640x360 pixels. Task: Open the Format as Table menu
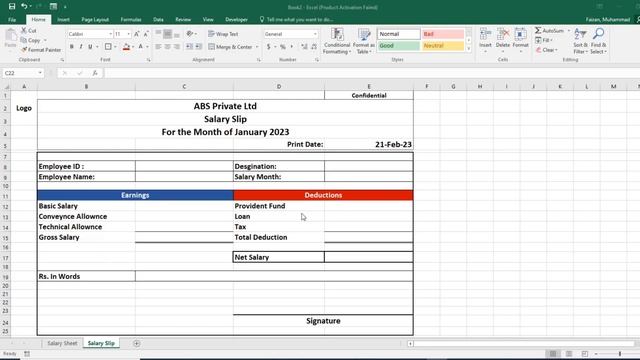[363, 41]
